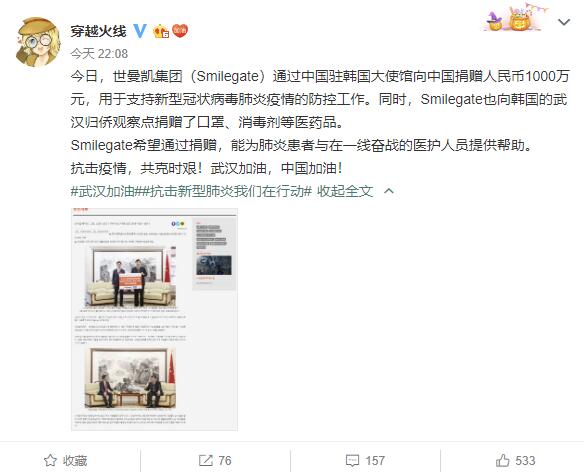Image resolution: width=584 pixels, height=476 pixels.
Task: Enlarge the attached article screenshot thumbnail
Action: 154,319
